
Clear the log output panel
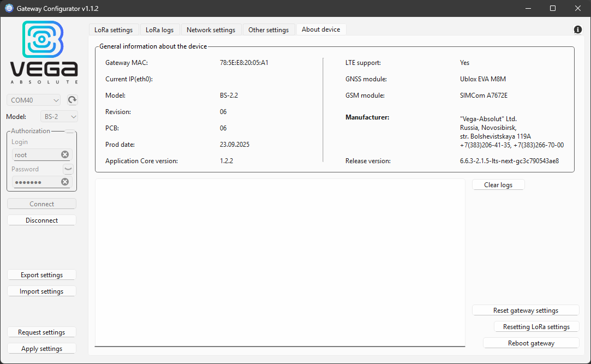[x=498, y=184]
